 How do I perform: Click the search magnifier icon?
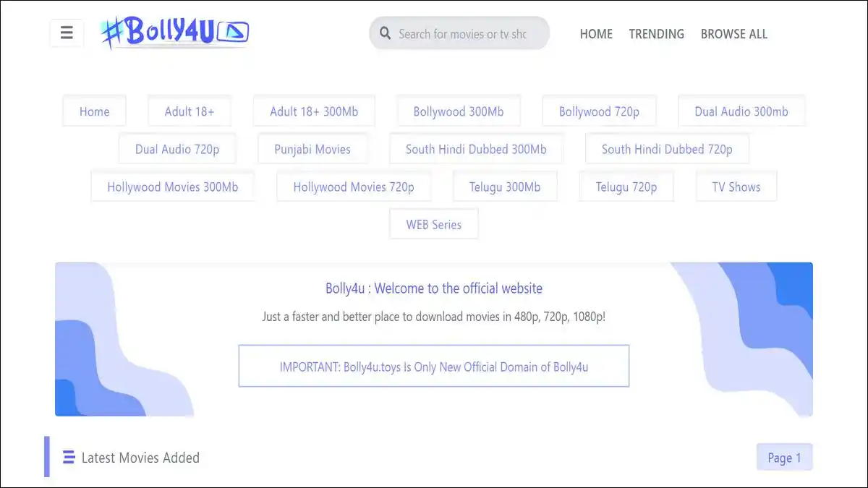coord(385,34)
